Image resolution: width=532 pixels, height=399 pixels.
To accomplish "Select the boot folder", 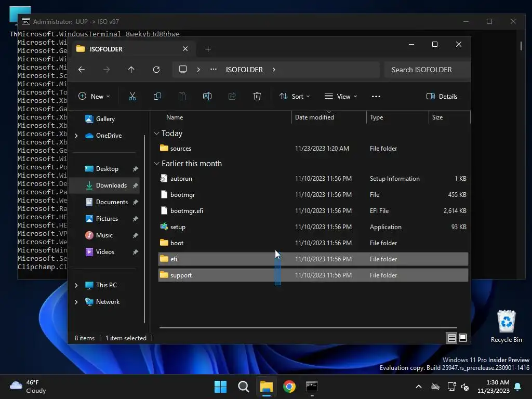I will pos(313,243).
